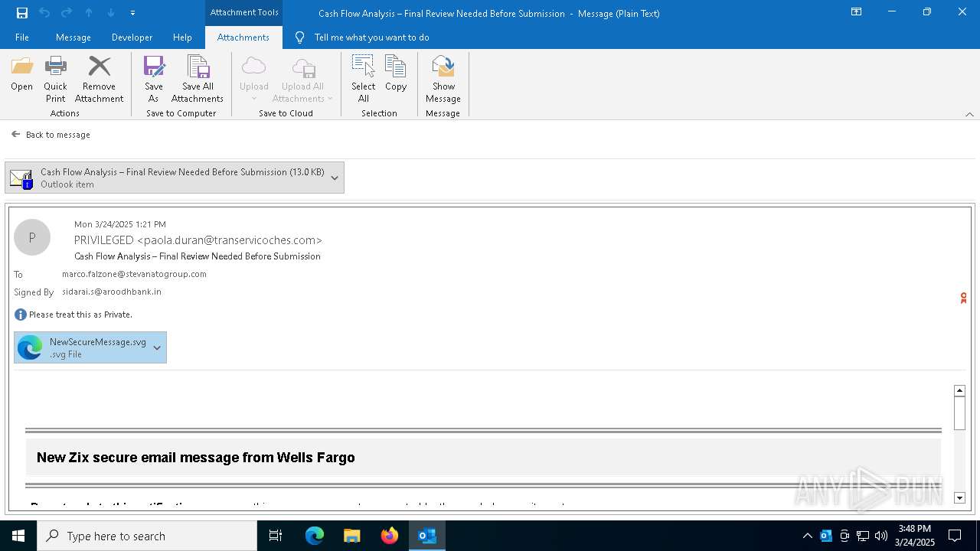The image size is (980, 551).
Task: Click the Attachment Tools contextual tab label
Action: coord(244,12)
